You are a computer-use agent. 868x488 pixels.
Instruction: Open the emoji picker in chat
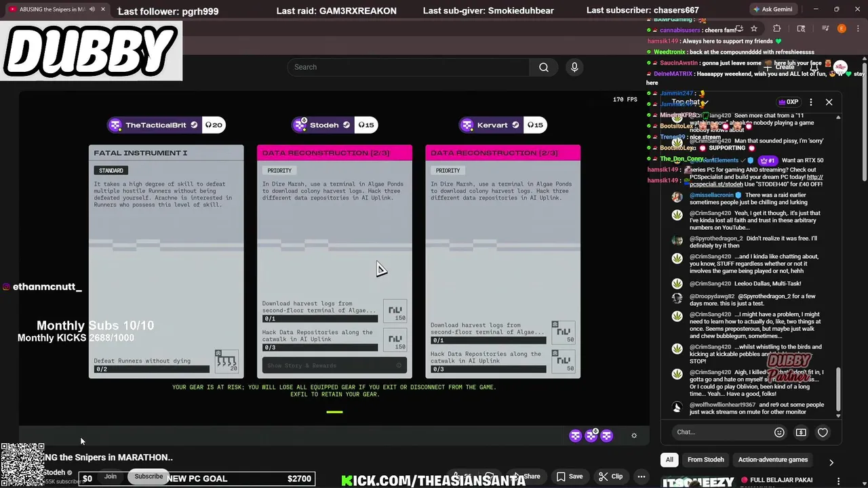[779, 432]
